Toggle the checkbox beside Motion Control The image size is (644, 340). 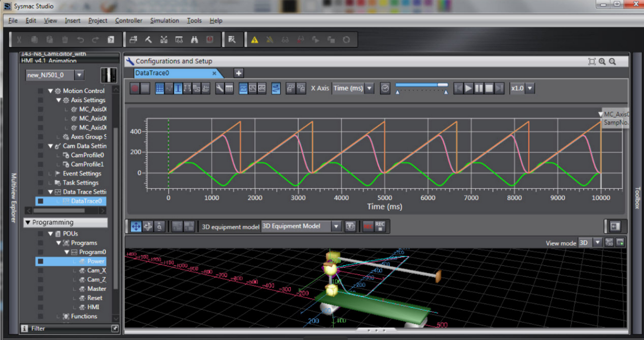coord(40,91)
